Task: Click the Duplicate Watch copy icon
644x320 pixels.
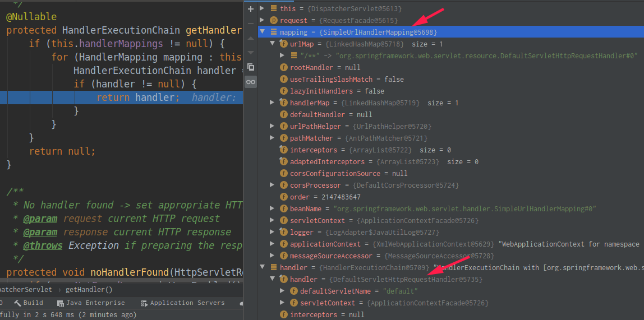Action: (251, 67)
